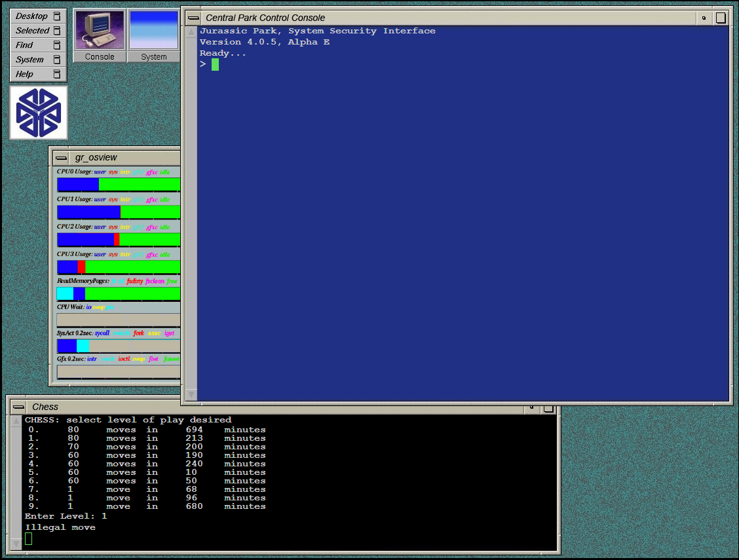Click tear-off icon beside Help menu
Image resolution: width=739 pixels, height=560 pixels.
57,74
